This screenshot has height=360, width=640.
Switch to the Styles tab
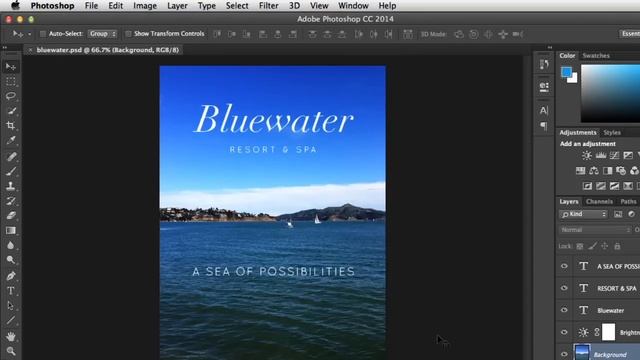612,133
